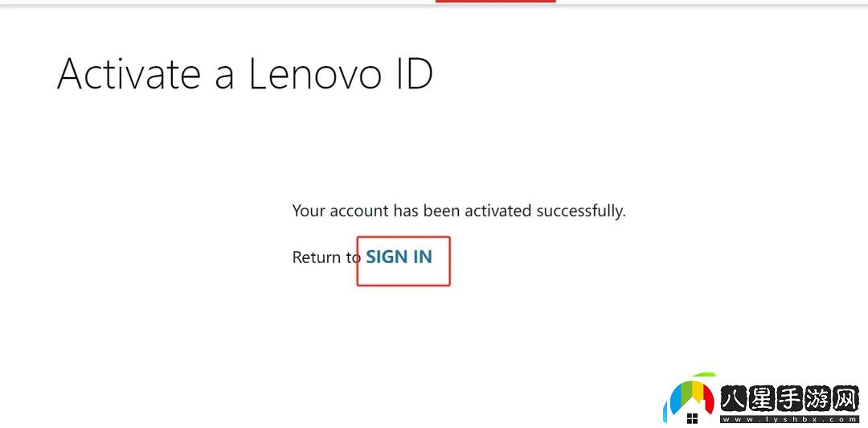The height and width of the screenshot is (428, 868).
Task: Click the red bar at page top
Action: click(x=495, y=2)
